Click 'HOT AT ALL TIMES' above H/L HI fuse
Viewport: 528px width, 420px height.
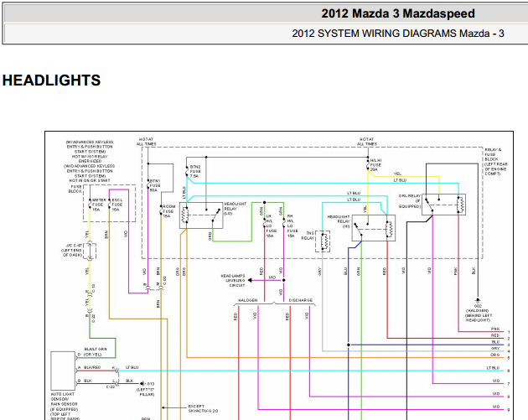tap(367, 142)
